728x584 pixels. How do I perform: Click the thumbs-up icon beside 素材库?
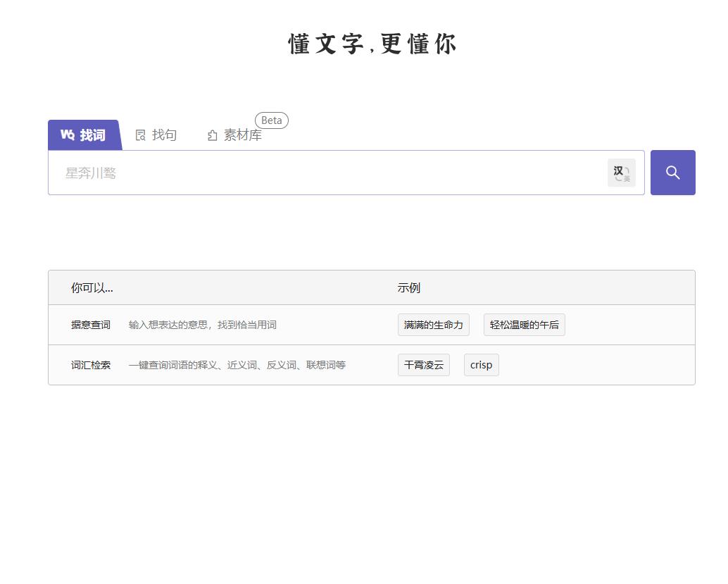[212, 135]
